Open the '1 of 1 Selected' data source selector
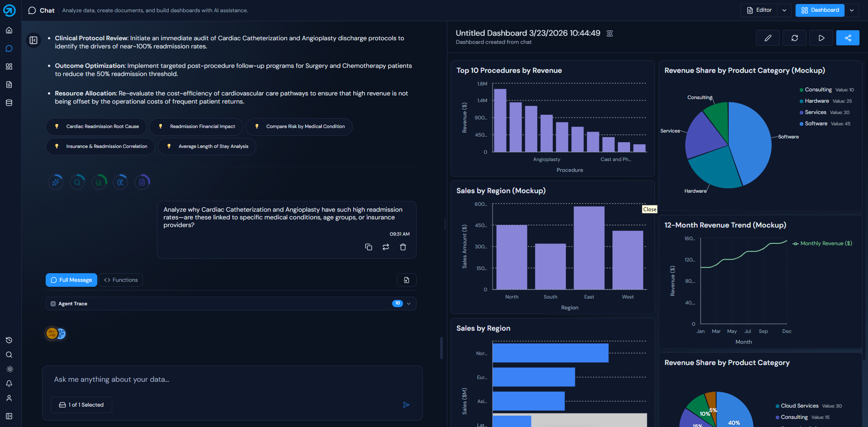This screenshot has height=427, width=868. tap(81, 405)
